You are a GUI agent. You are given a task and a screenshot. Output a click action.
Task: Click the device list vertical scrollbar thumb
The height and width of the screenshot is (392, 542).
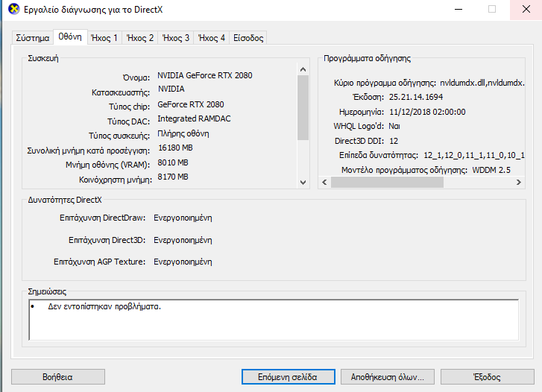[x=303, y=107]
